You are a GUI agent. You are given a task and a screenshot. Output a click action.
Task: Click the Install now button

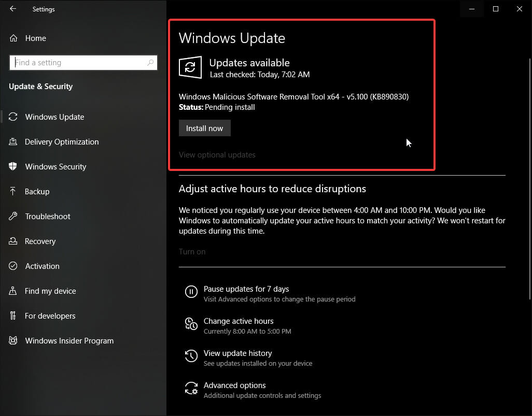(x=205, y=128)
